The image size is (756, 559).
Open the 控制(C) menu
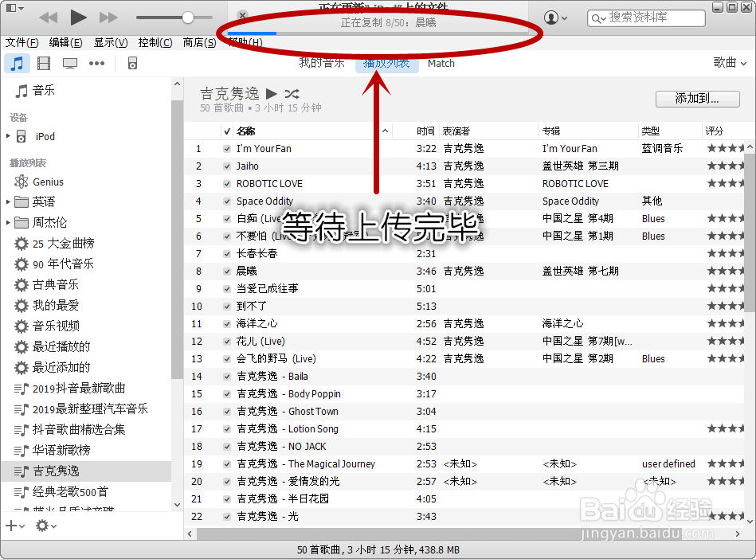(x=155, y=42)
